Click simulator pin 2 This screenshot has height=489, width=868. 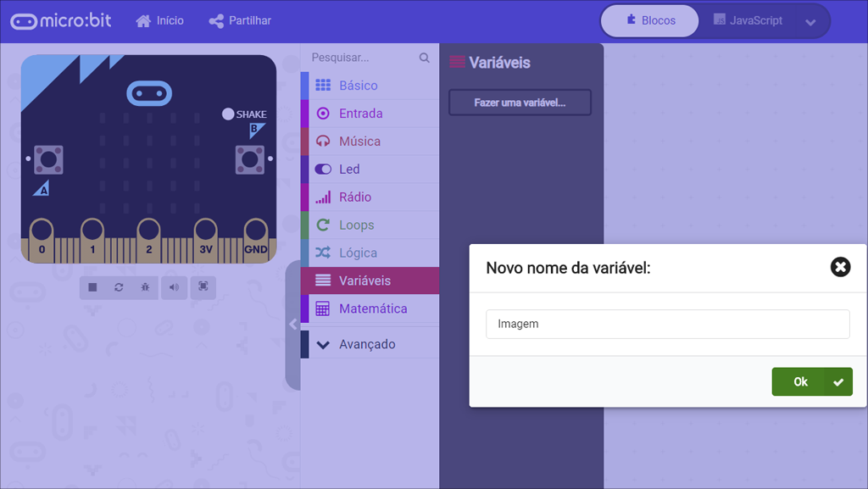point(149,241)
